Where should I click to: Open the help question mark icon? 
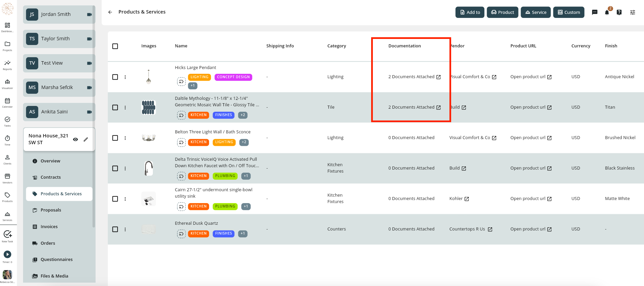[x=619, y=13]
